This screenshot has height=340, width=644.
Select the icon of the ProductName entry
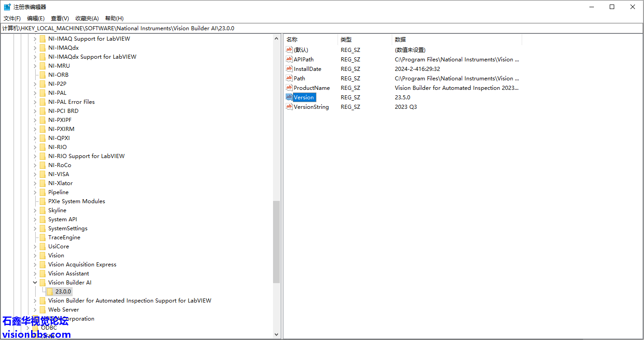[x=289, y=88]
